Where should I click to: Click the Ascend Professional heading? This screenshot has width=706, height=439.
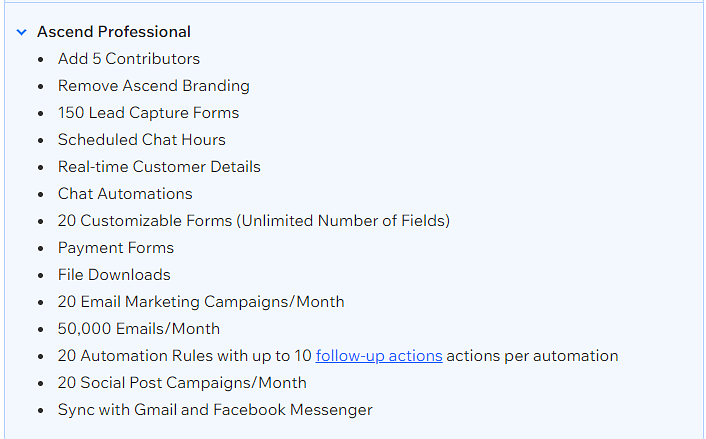114,32
